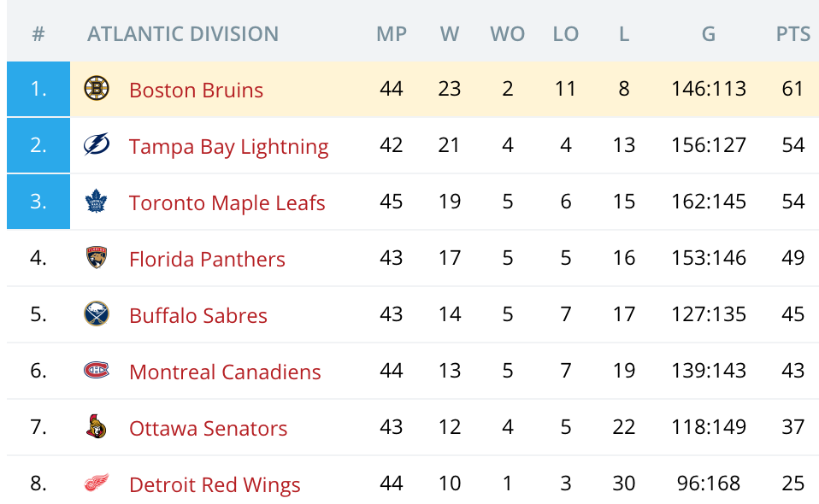Screen dimensions: 819x504
Task: Visit the Ottawa Senators team link
Action: pyautogui.click(x=208, y=428)
